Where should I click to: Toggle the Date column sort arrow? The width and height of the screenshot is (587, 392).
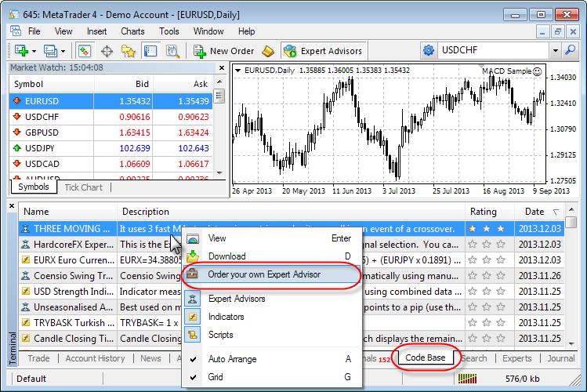pos(556,212)
